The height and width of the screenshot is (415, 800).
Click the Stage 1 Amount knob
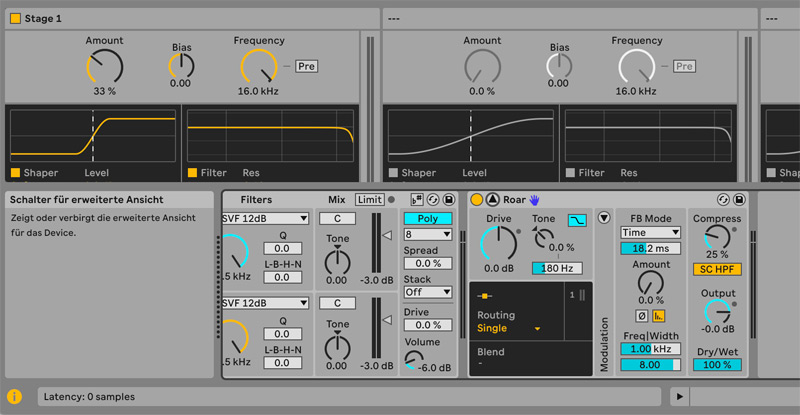coord(105,67)
